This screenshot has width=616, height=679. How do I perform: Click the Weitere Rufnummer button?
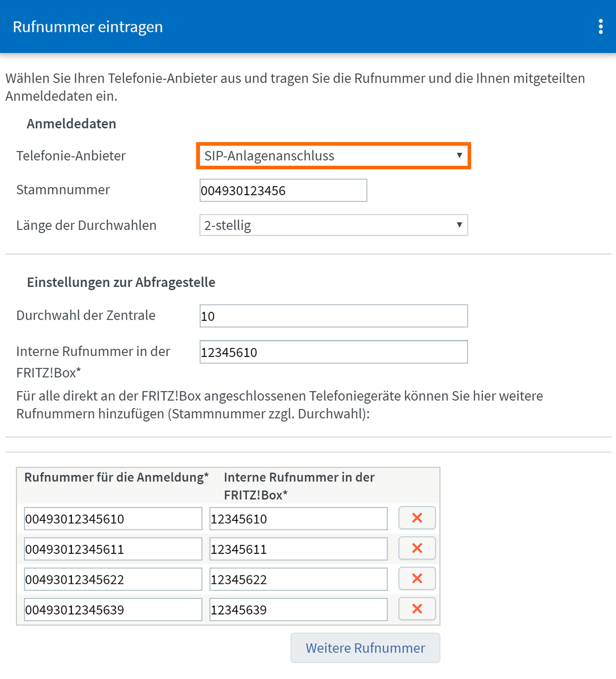(x=365, y=648)
